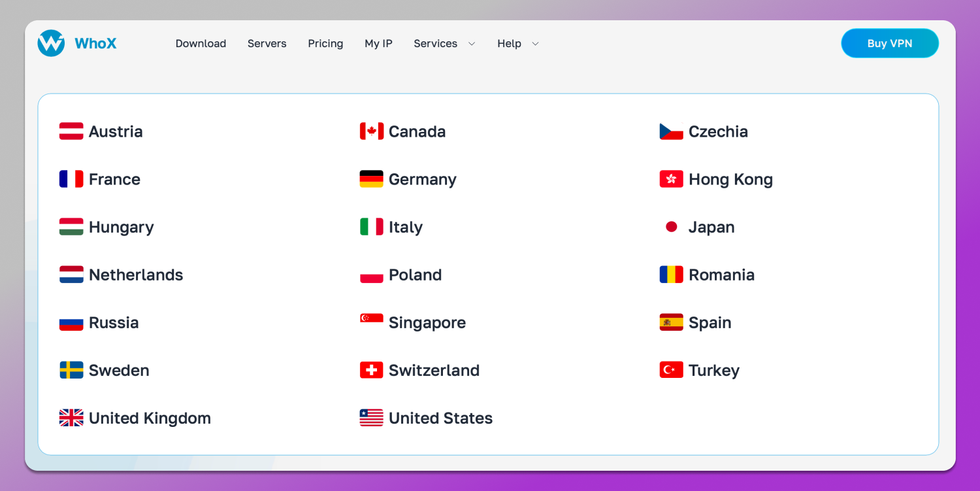Select the Canada flag icon
This screenshot has width=980, height=491.
click(370, 131)
